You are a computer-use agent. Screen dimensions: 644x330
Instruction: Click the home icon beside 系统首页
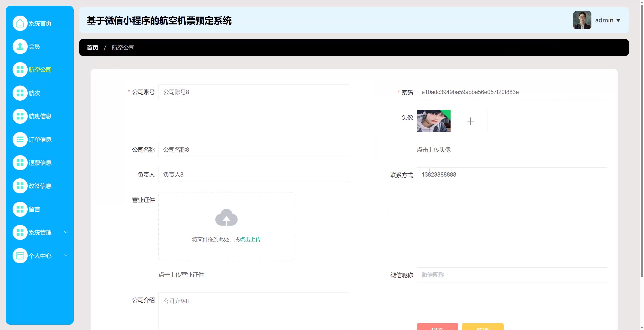(20, 23)
